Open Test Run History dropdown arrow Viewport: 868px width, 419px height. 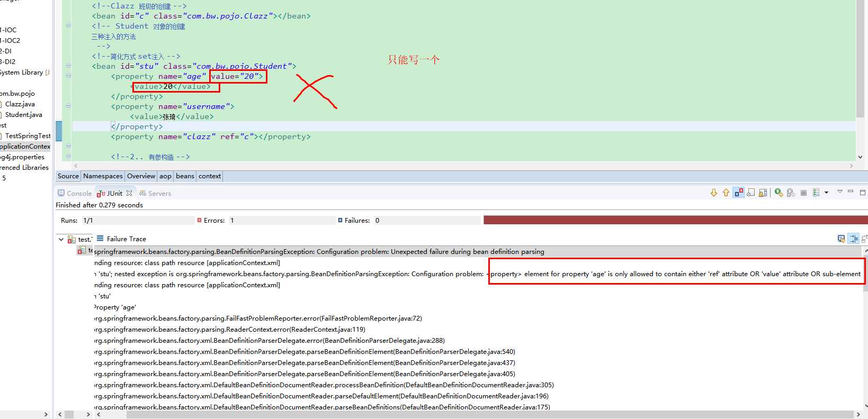pos(826,193)
